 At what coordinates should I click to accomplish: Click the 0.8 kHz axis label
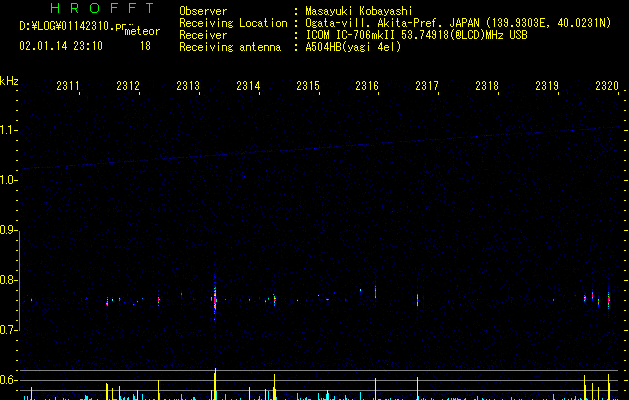tap(8, 280)
